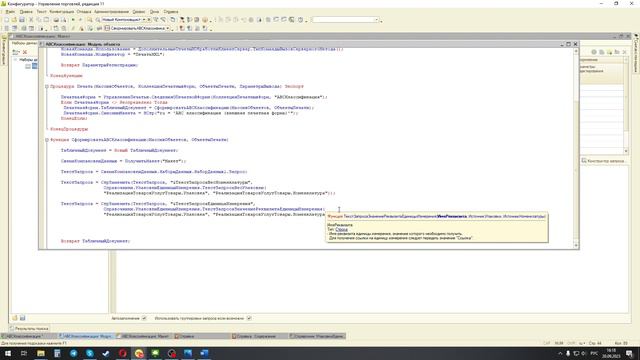Click the add dataset icon above Наборы данных
This screenshot has width=640, height=360.
coord(16,52)
